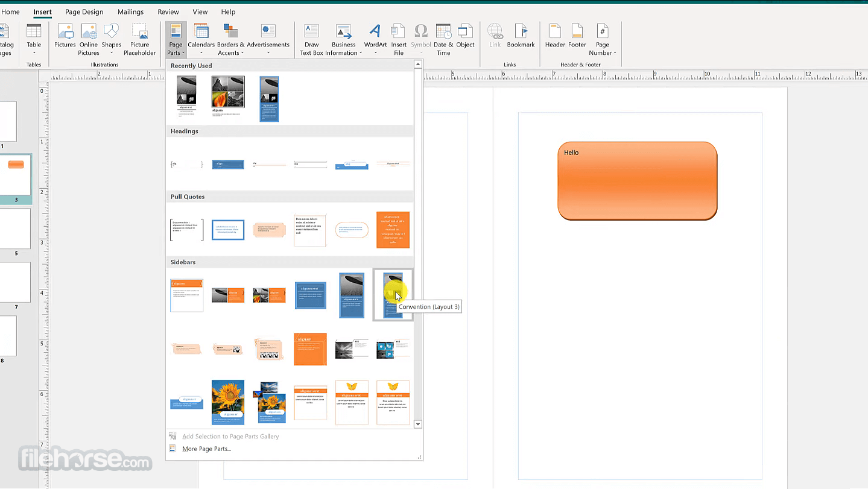Select the first butterfly sidebar thumbnail

pyautogui.click(x=352, y=402)
